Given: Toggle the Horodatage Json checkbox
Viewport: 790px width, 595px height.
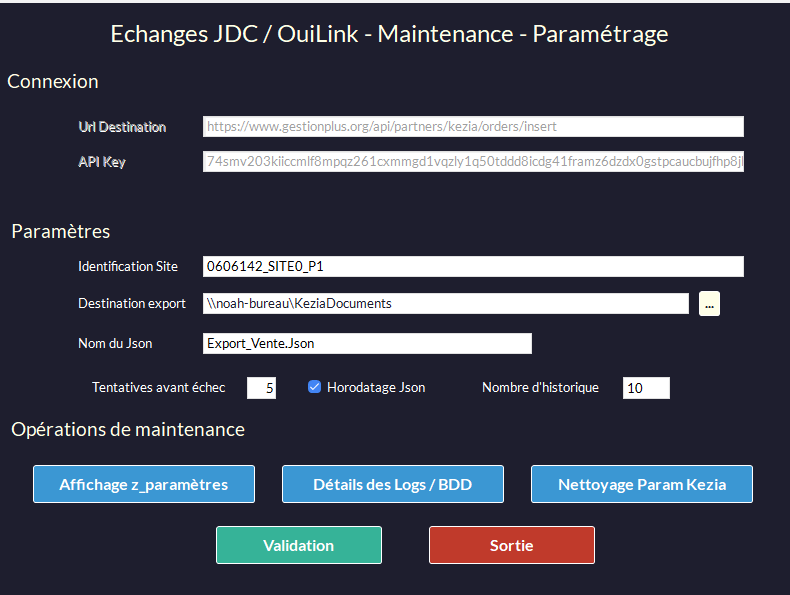Looking at the screenshot, I should pos(314,387).
